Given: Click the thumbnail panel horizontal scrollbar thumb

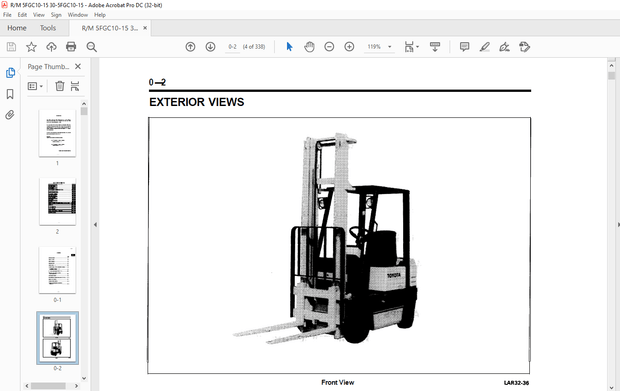Looking at the screenshot, I should [48, 386].
